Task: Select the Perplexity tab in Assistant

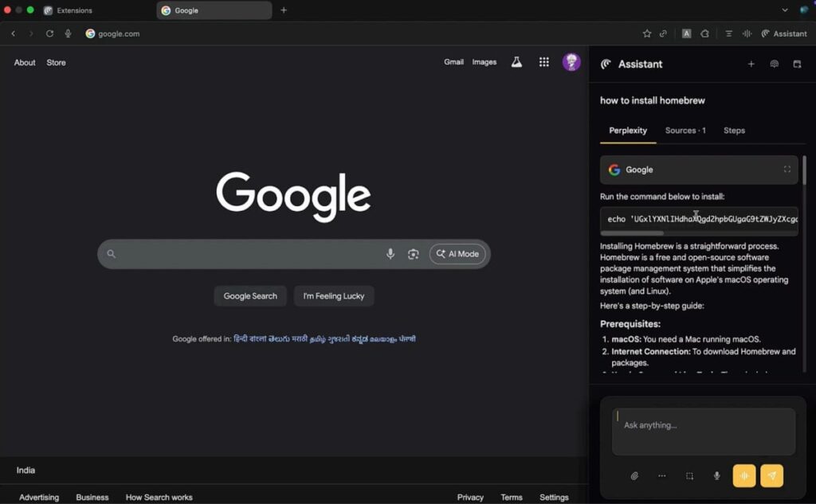Action: (627, 131)
